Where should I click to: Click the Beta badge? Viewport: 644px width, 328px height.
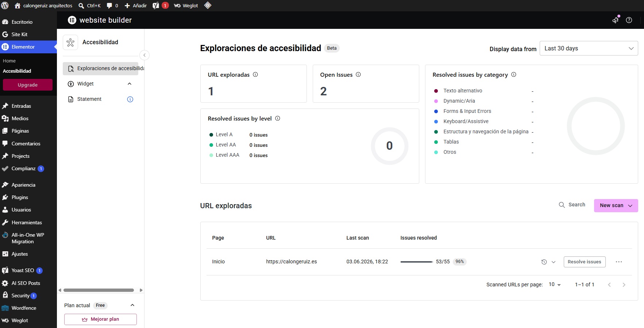tap(332, 48)
